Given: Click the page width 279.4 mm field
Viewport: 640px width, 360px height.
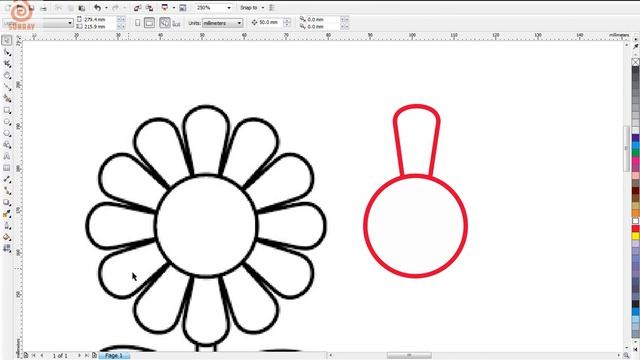Looking at the screenshot, I should pyautogui.click(x=100, y=19).
